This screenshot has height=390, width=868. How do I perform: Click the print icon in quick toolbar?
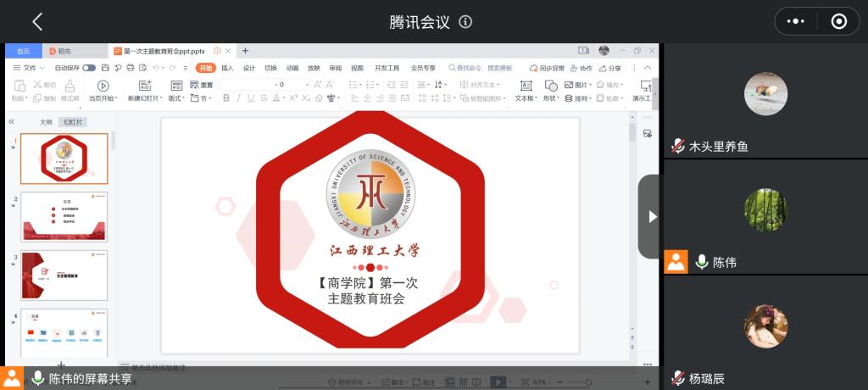(131, 68)
